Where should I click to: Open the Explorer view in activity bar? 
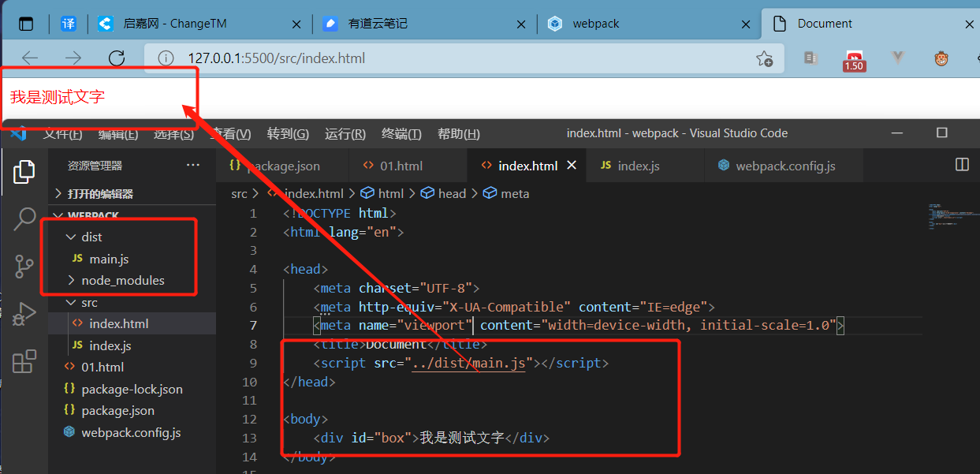click(24, 170)
